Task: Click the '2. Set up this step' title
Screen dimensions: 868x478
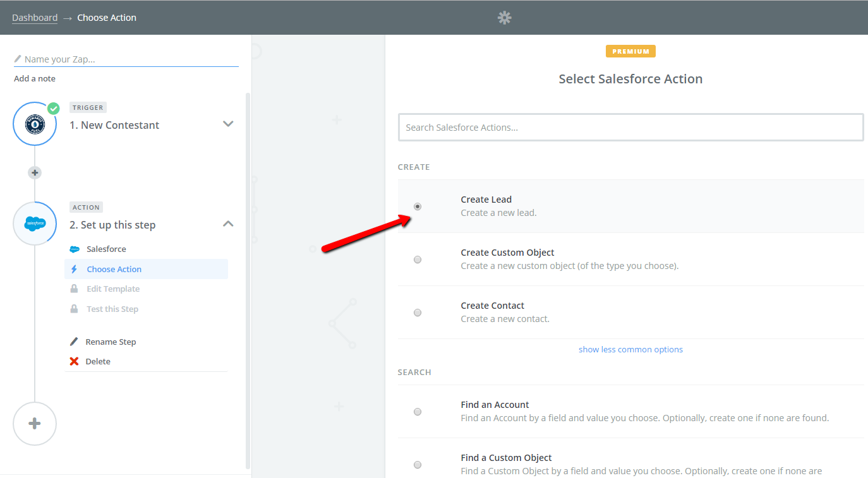Action: tap(112, 225)
